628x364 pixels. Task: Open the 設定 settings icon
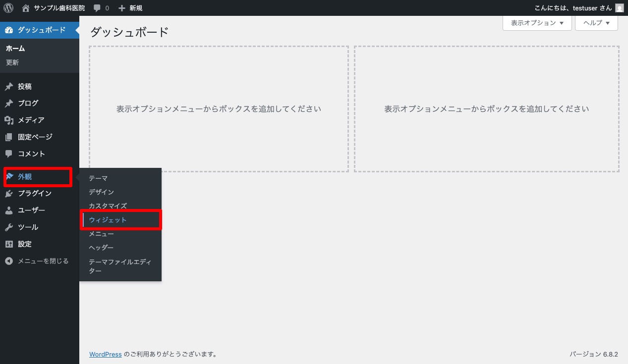9,244
